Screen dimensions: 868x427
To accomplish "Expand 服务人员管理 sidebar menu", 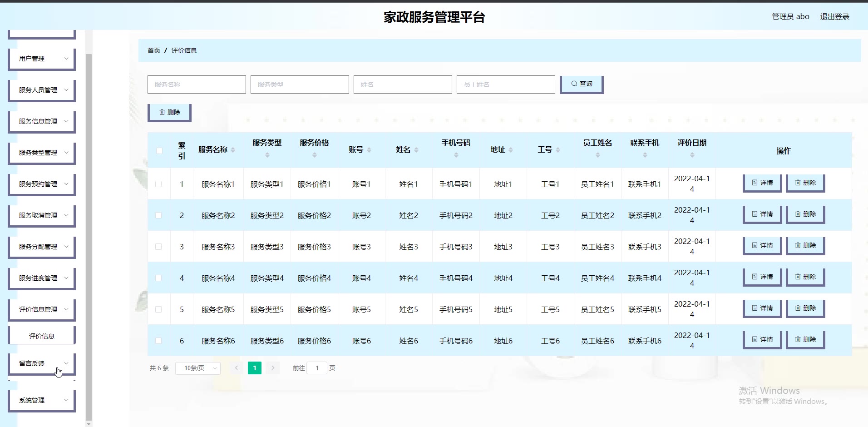I will pos(42,90).
